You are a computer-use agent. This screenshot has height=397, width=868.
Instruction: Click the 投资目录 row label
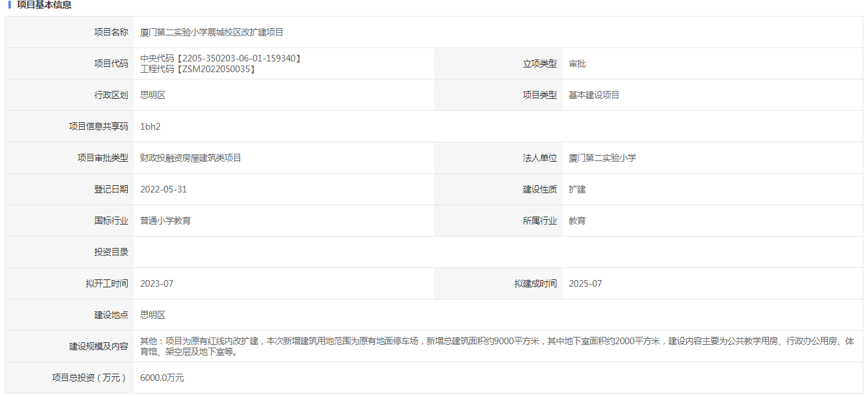pyautogui.click(x=111, y=252)
